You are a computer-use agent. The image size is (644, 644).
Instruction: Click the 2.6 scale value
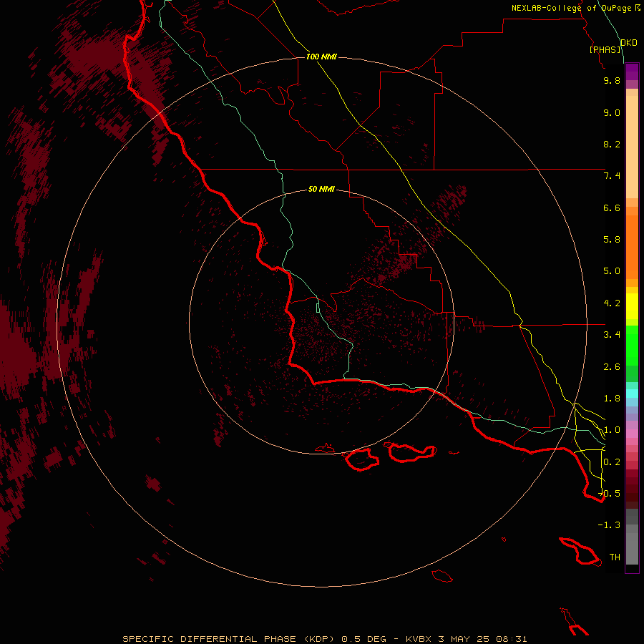pyautogui.click(x=612, y=367)
